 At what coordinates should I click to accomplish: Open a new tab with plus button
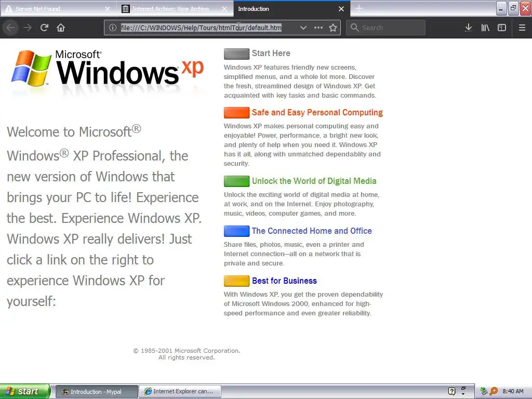pos(358,8)
